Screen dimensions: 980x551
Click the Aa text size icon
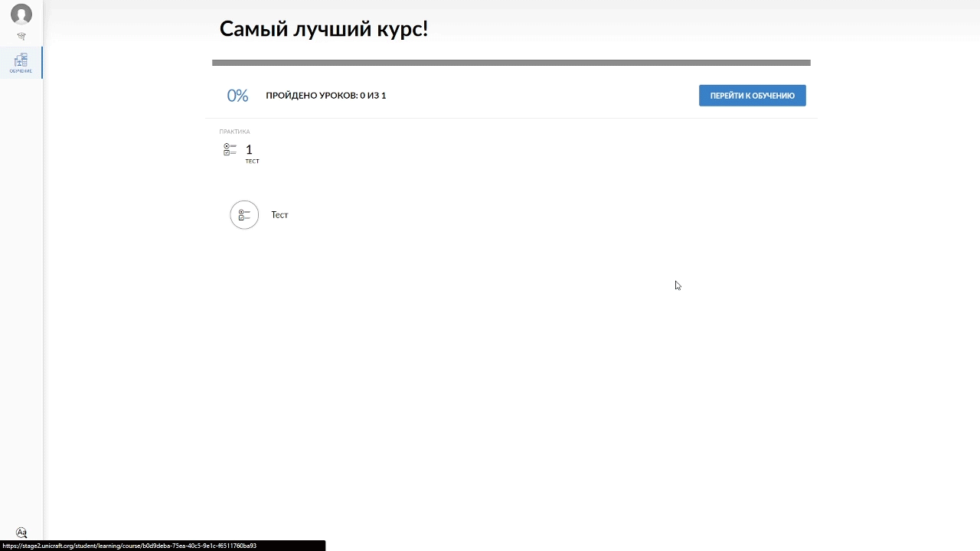click(21, 533)
